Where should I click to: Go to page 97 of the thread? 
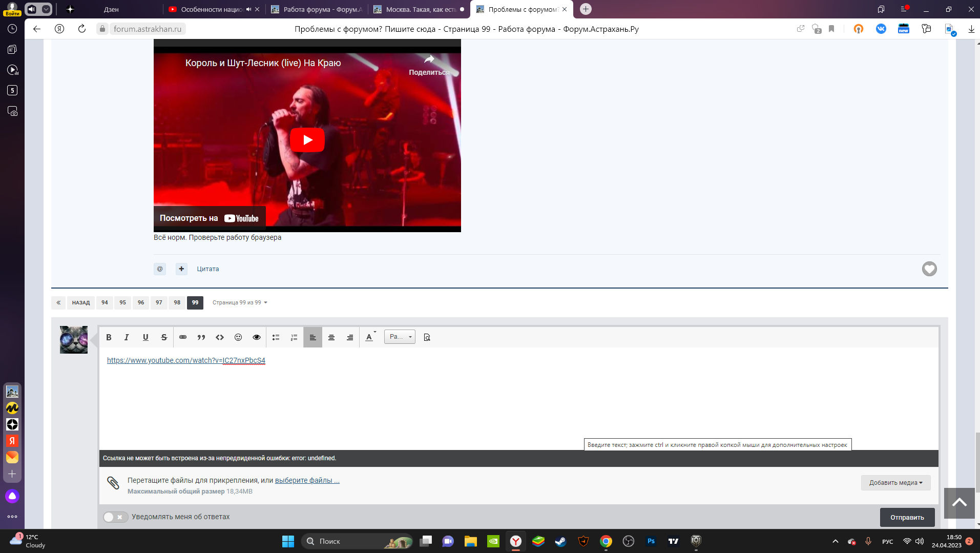pyautogui.click(x=159, y=303)
